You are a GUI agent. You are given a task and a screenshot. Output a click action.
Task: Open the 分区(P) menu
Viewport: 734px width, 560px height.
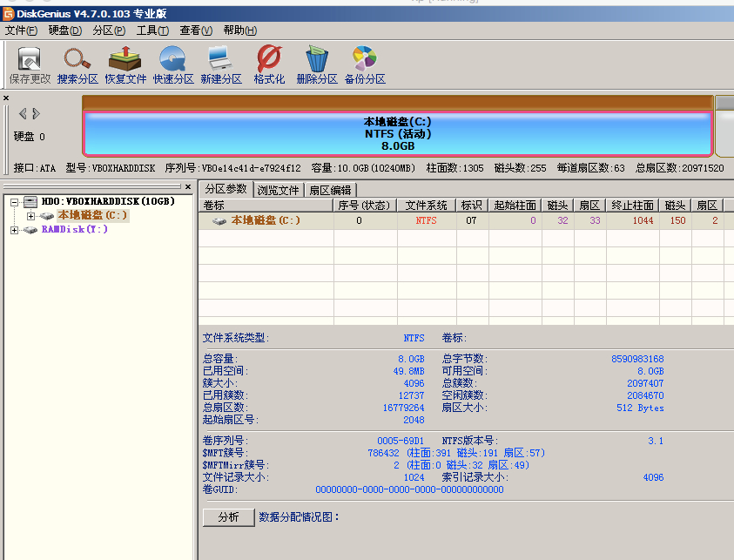[109, 30]
